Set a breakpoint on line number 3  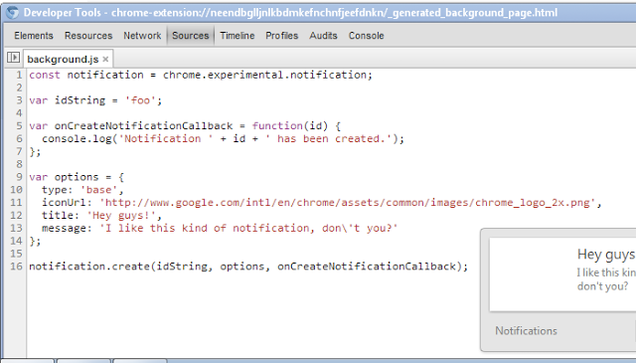(19, 100)
